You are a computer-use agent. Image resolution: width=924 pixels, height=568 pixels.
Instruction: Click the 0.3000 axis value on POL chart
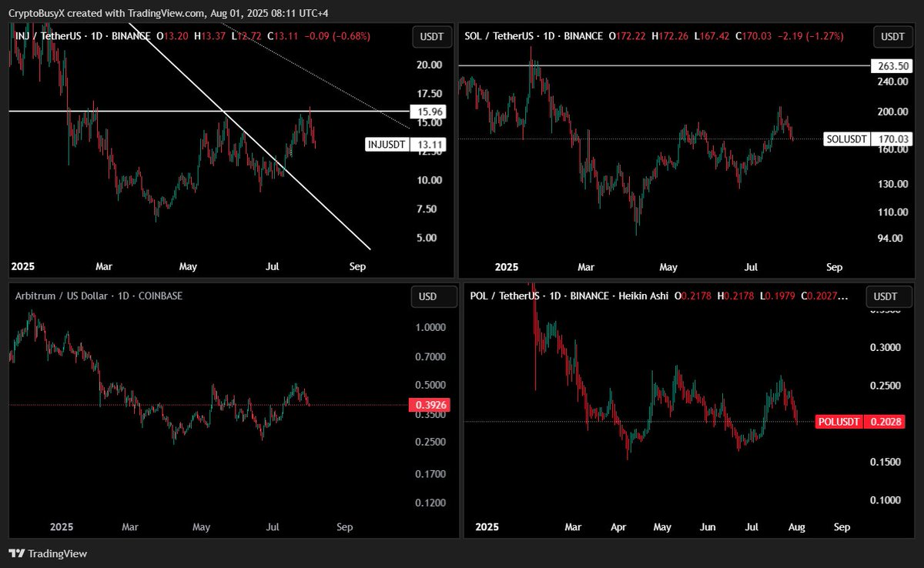(x=885, y=348)
